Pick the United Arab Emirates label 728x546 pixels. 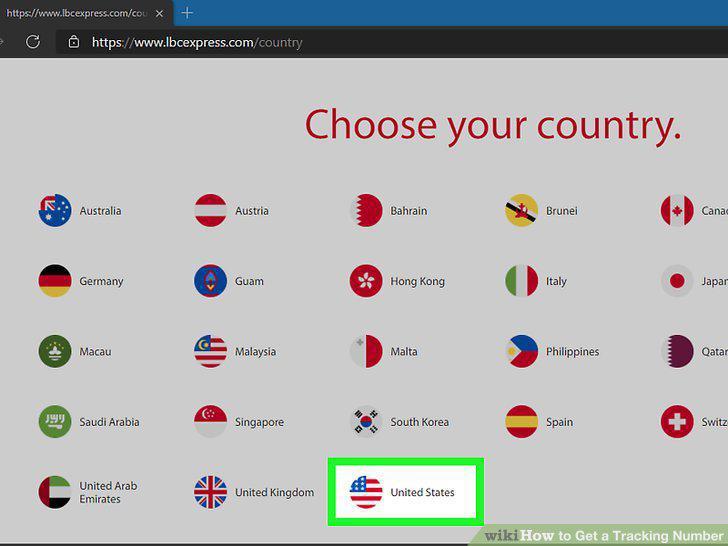pos(108,492)
